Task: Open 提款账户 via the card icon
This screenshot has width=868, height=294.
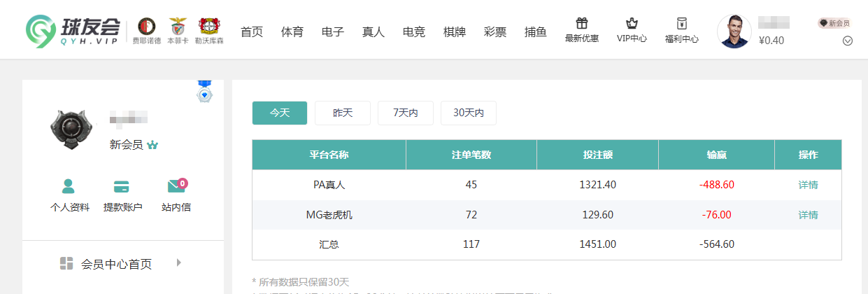Action: coord(122,186)
